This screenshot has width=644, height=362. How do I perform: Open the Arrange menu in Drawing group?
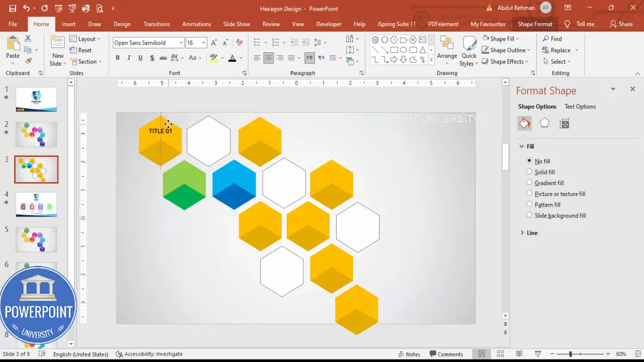[x=447, y=51]
